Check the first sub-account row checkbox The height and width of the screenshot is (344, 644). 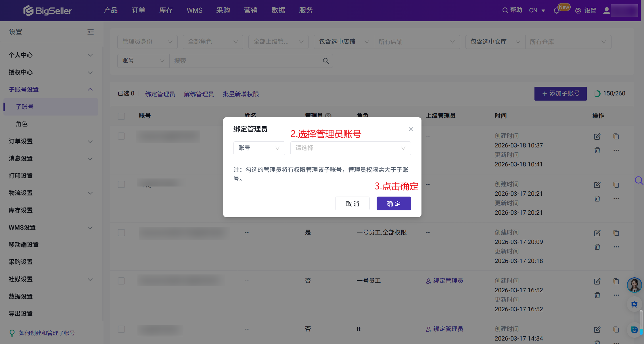(x=121, y=136)
